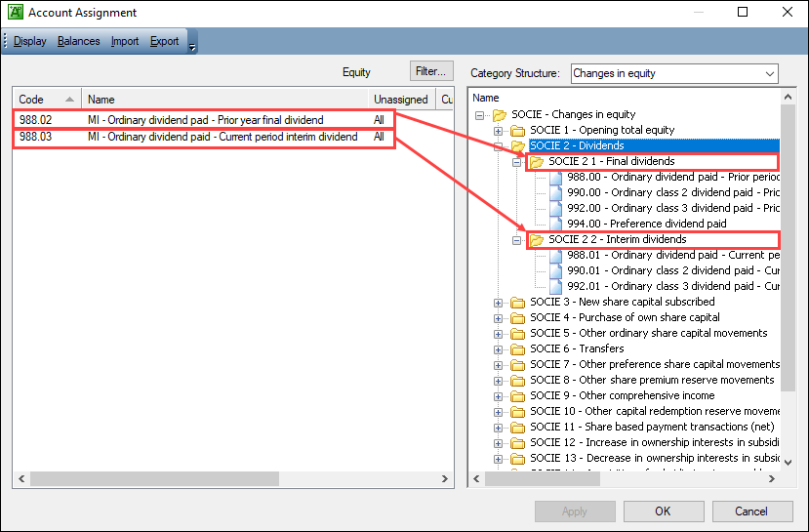Click folder icon beside SOCIE 6 - Transfers
The width and height of the screenshot is (809, 532).
(x=517, y=349)
